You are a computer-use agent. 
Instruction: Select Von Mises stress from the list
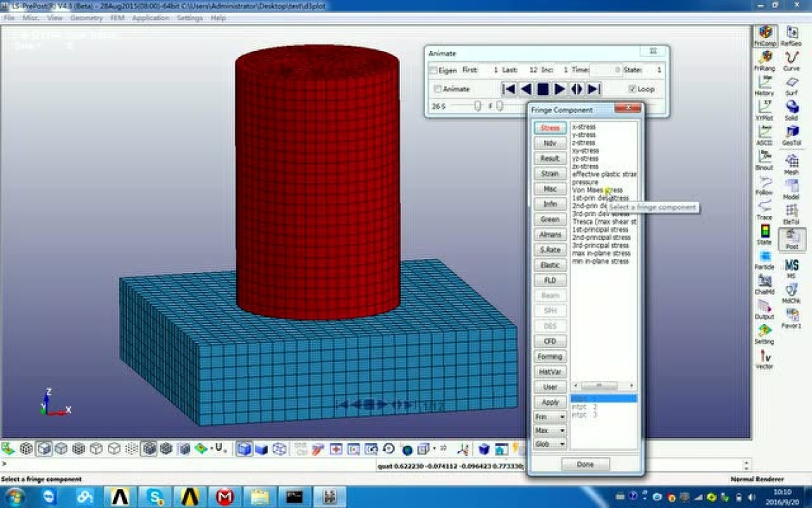click(596, 190)
